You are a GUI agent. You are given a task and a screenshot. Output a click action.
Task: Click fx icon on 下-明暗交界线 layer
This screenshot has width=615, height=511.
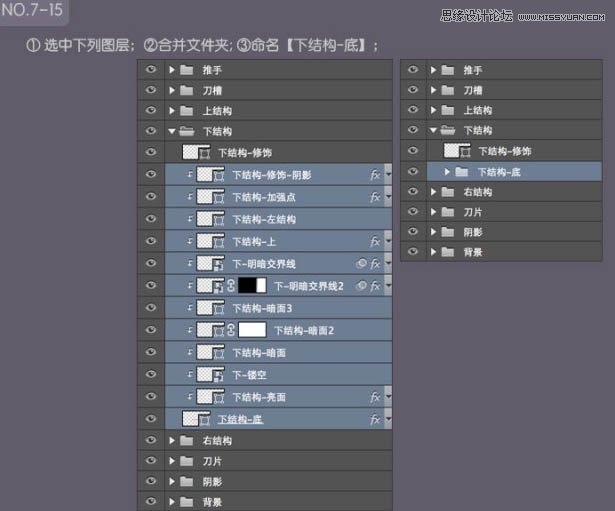point(375,264)
